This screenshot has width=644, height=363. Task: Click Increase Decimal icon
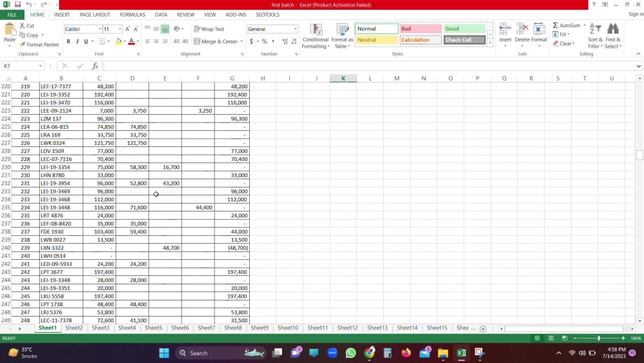[x=285, y=41]
